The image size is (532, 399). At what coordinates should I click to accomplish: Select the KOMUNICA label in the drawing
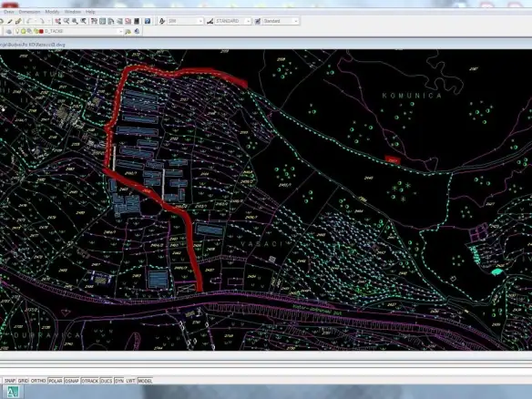412,96
